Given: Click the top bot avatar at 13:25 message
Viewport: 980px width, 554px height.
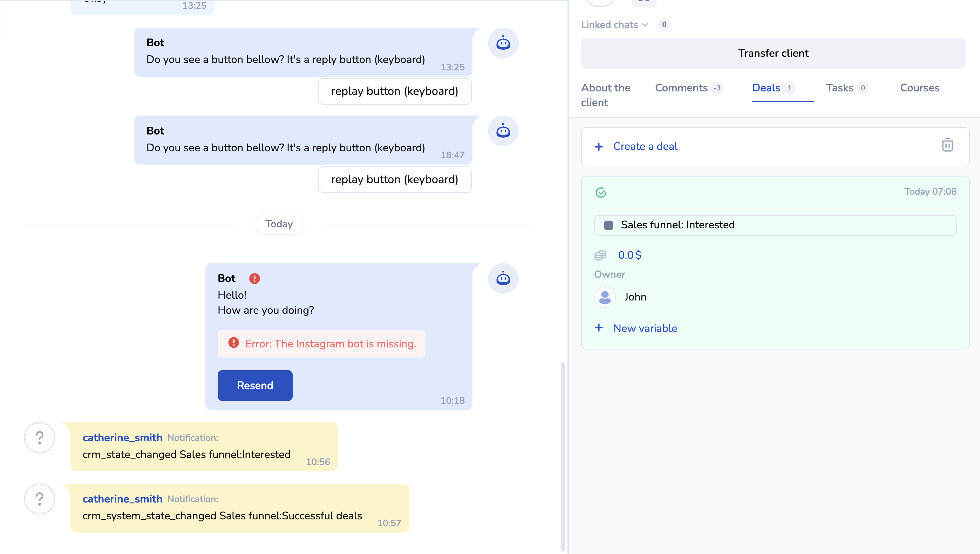Looking at the screenshot, I should (503, 43).
